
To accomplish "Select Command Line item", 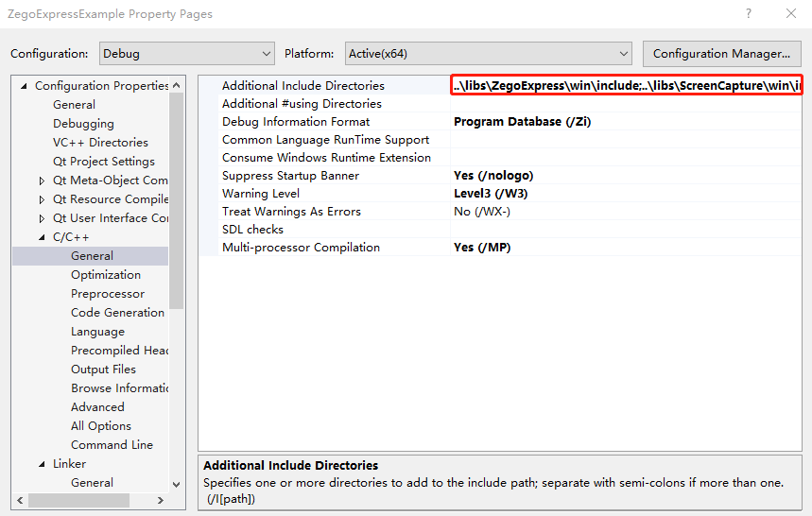I will pos(112,445).
